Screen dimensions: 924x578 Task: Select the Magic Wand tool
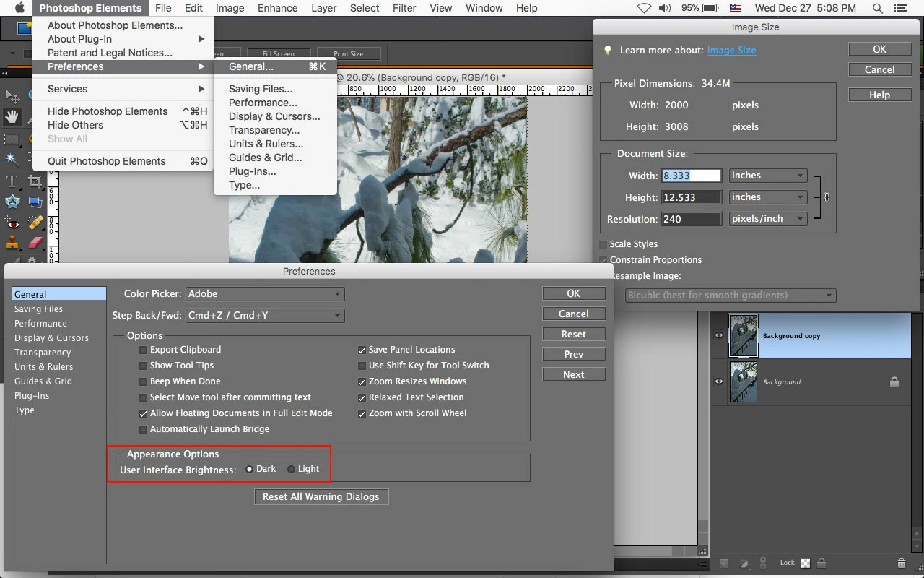pyautogui.click(x=12, y=159)
